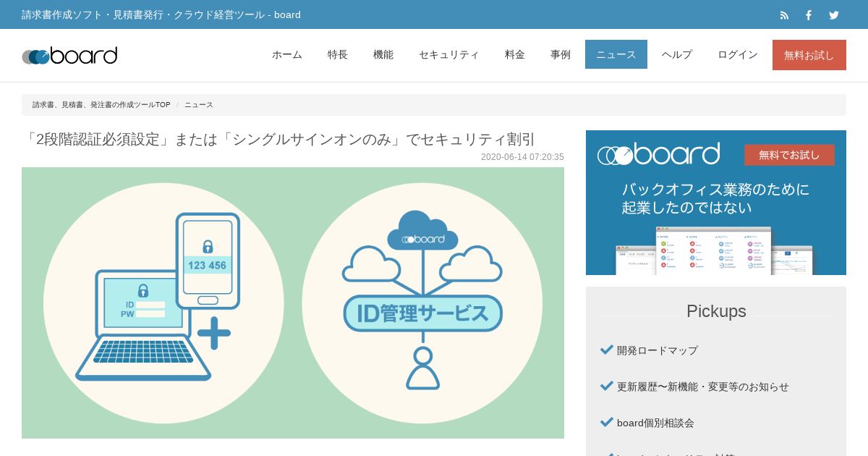Open the ヘルプ menu item
Screen dimensions: 868x456
(677, 54)
